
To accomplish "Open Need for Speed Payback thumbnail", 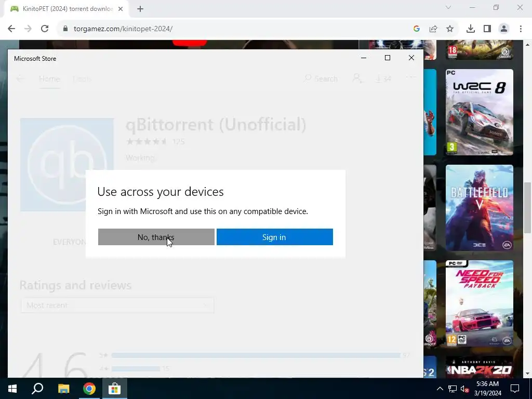I will tap(479, 303).
